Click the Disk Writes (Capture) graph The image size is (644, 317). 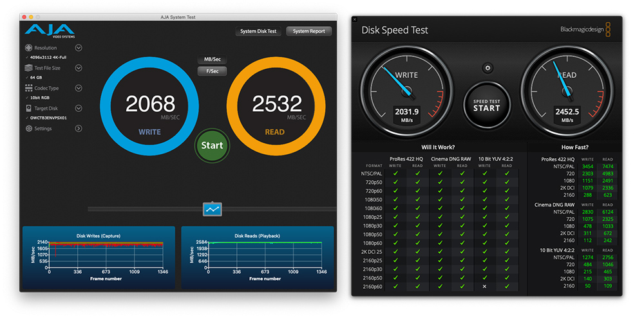[x=99, y=257]
